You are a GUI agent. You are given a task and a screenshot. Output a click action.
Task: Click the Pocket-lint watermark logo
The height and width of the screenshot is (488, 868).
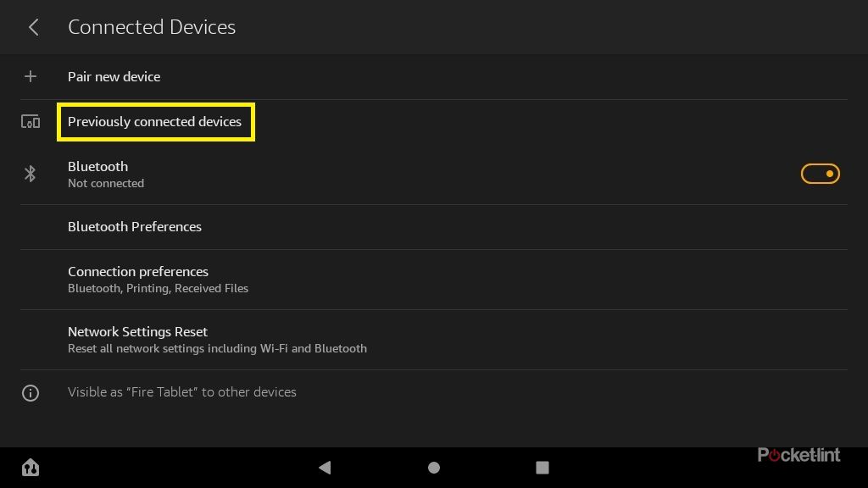[798, 455]
